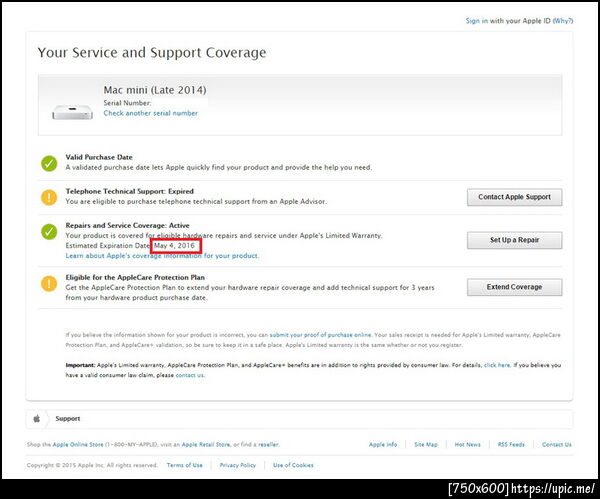Click Eligible for the AppleCare Protection Plan heading
Image resolution: width=600 pixels, height=499 pixels.
(135, 277)
